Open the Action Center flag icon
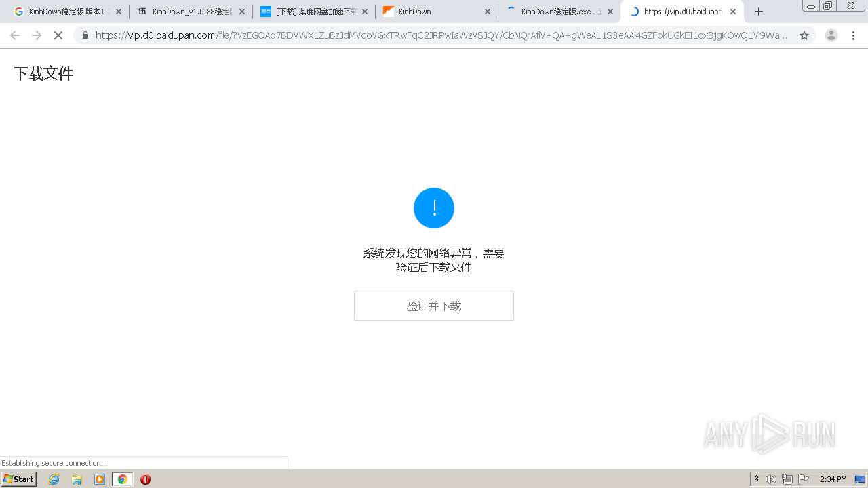The width and height of the screenshot is (868, 488). pyautogui.click(x=804, y=479)
